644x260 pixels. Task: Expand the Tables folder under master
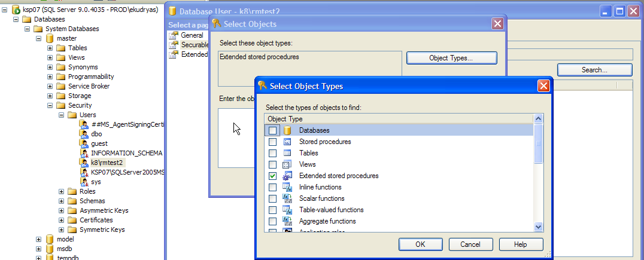tap(50, 48)
